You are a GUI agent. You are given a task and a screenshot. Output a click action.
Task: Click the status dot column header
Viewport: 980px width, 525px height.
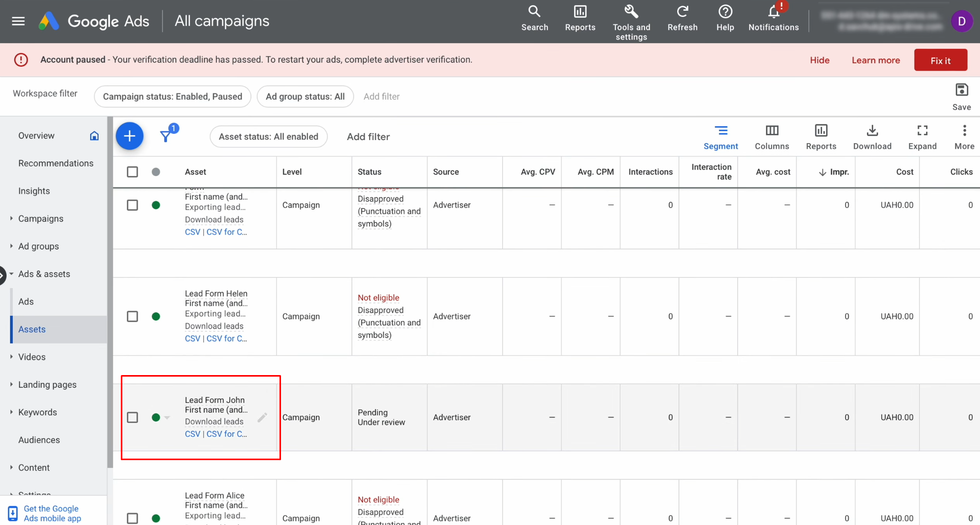156,172
